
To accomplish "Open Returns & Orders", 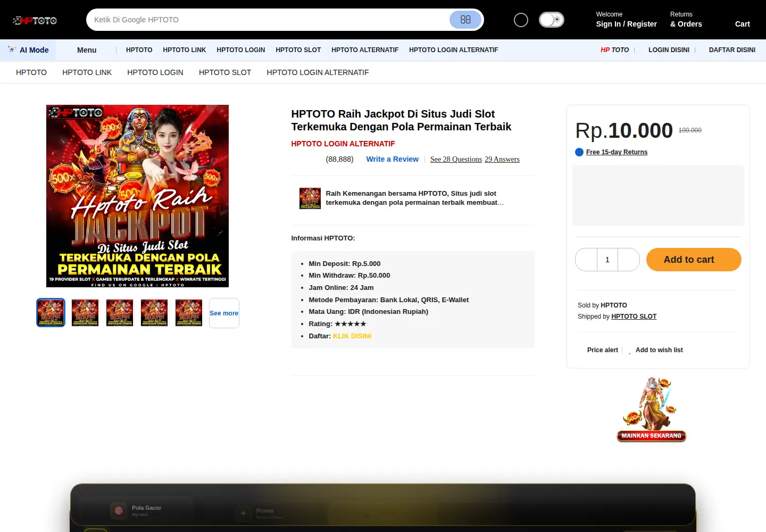I will (x=686, y=19).
